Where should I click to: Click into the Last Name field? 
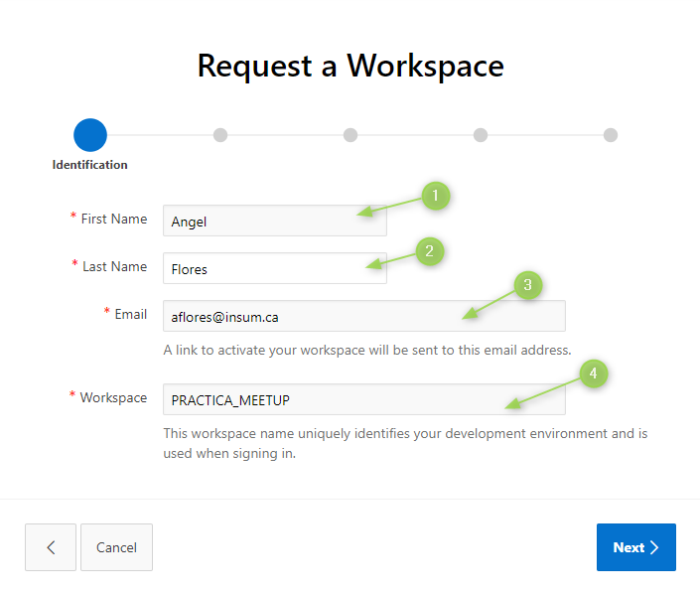coord(260,268)
